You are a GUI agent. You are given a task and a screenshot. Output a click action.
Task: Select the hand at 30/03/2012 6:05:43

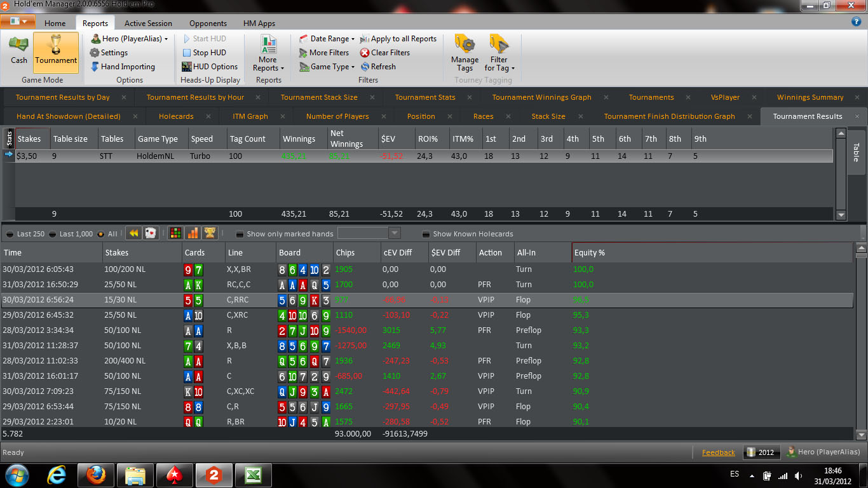coord(427,269)
